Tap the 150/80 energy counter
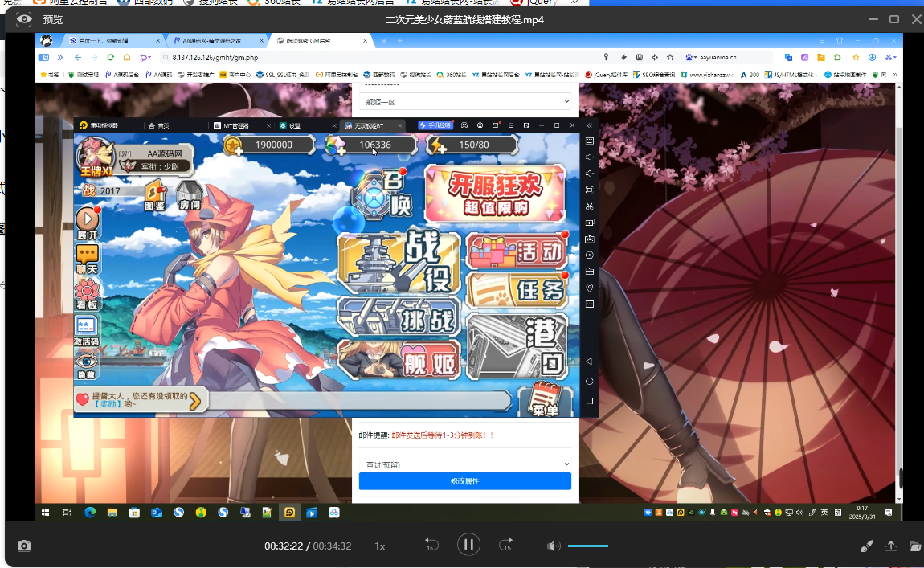The width and height of the screenshot is (924, 568). click(474, 145)
